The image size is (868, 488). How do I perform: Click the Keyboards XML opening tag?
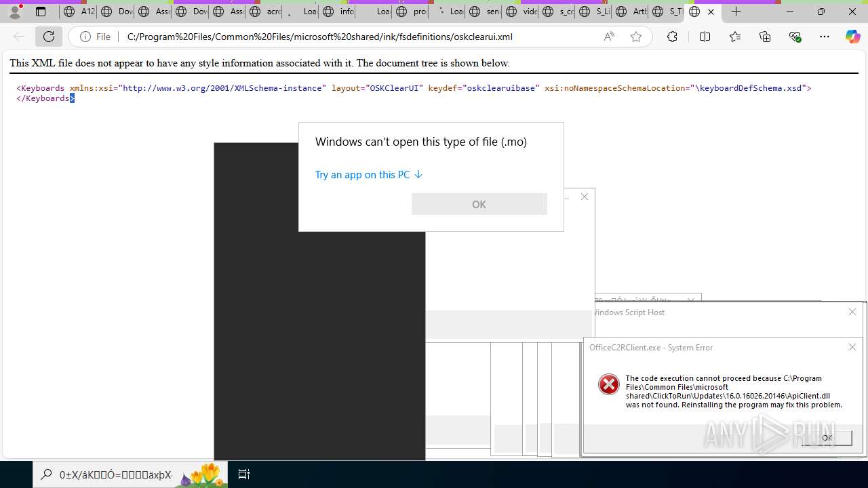tap(414, 88)
